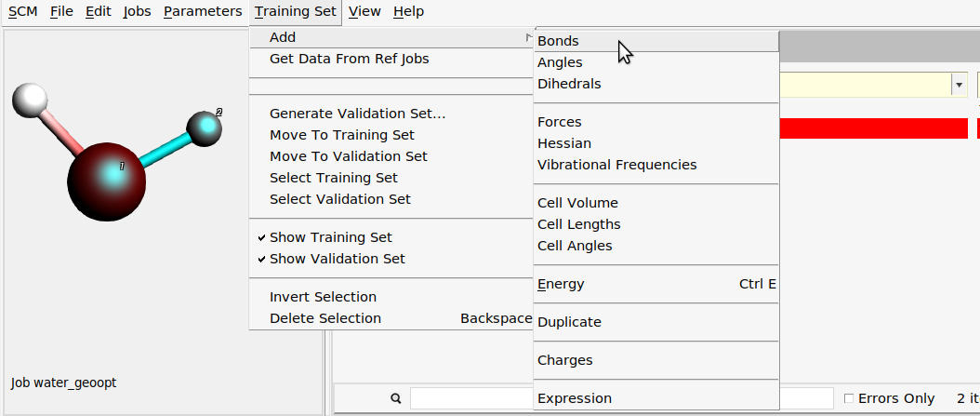Click the search magnifier icon
Image resolution: width=980 pixels, height=416 pixels.
pyautogui.click(x=396, y=398)
